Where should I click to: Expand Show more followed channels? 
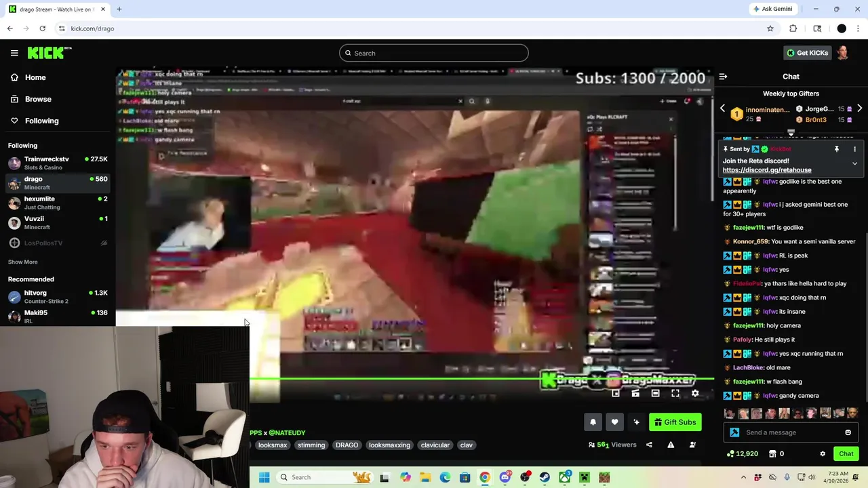(x=22, y=262)
